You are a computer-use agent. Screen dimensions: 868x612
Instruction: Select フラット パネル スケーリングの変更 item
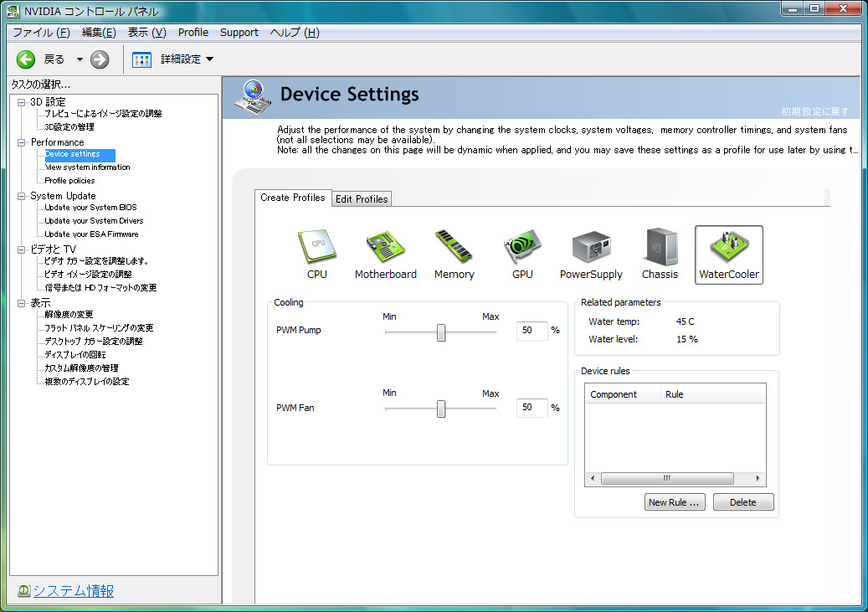[x=99, y=328]
